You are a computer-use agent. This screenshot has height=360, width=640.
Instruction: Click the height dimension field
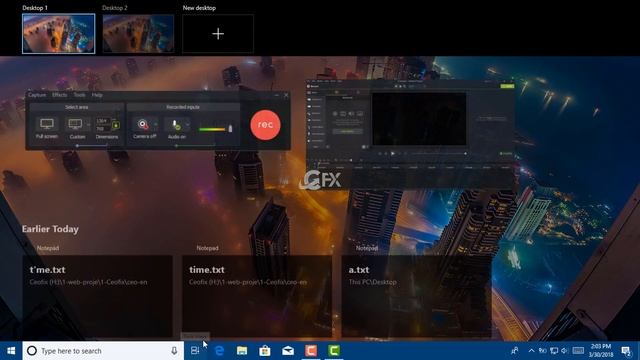102,129
